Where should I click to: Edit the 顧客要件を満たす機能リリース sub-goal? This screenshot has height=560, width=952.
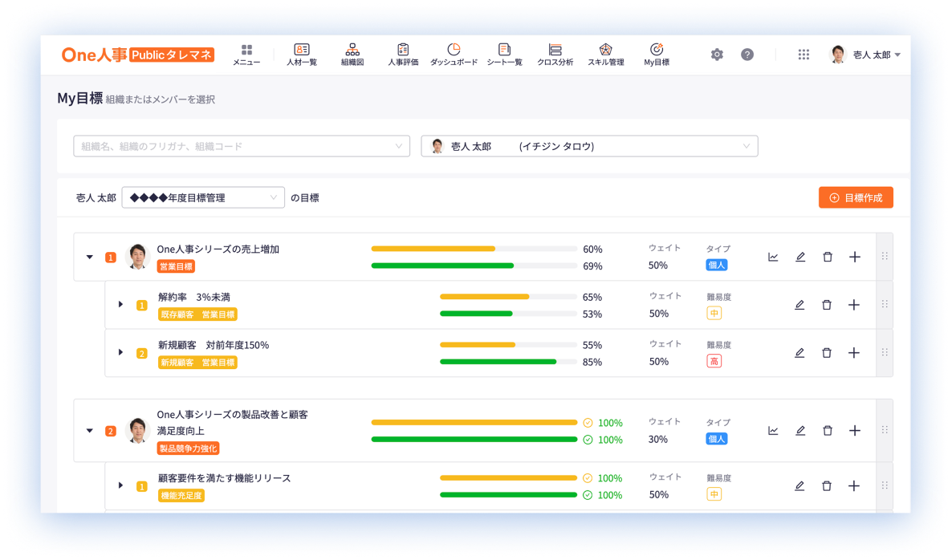click(799, 485)
